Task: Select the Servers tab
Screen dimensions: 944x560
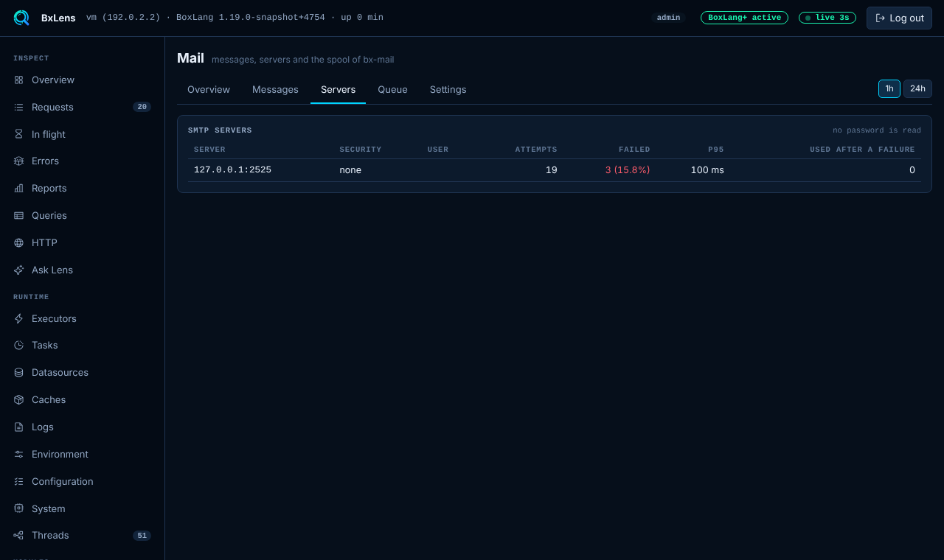Action: click(338, 89)
